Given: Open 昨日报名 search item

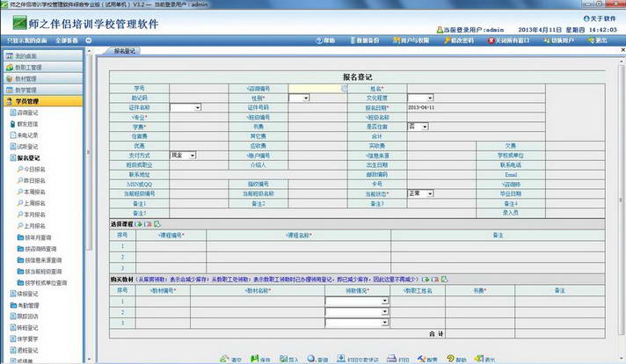Looking at the screenshot, I should [31, 180].
